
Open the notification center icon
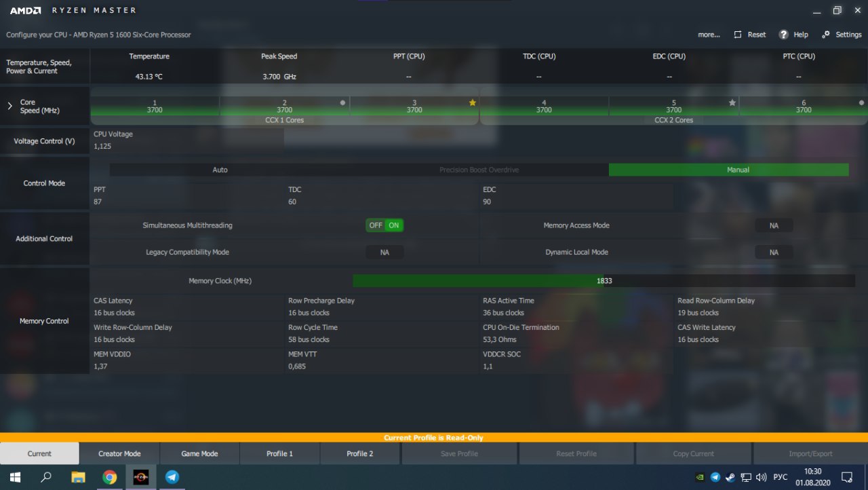[x=847, y=477]
